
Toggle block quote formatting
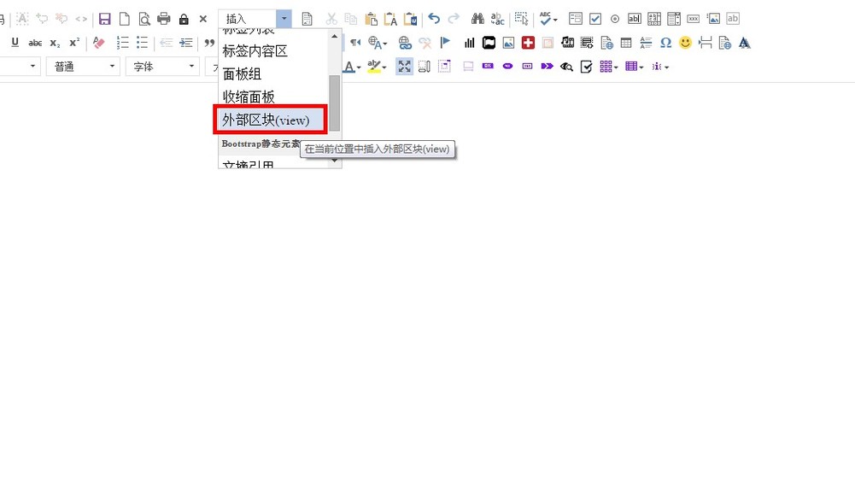[x=210, y=43]
